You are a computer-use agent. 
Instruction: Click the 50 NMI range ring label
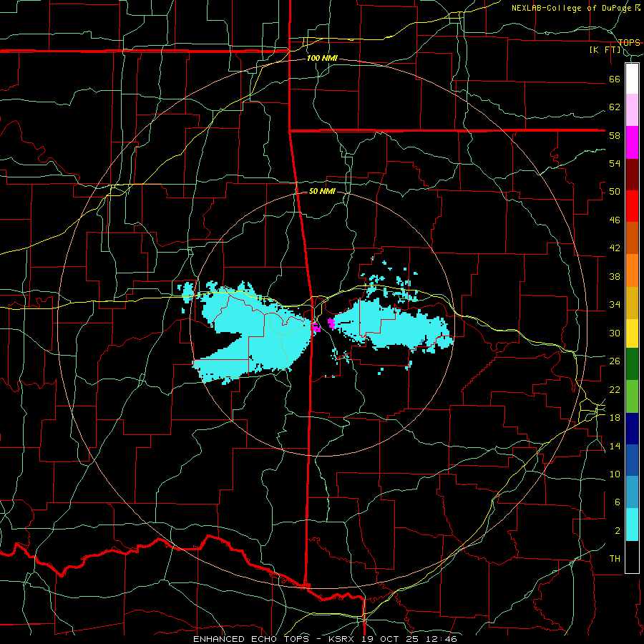click(x=322, y=191)
